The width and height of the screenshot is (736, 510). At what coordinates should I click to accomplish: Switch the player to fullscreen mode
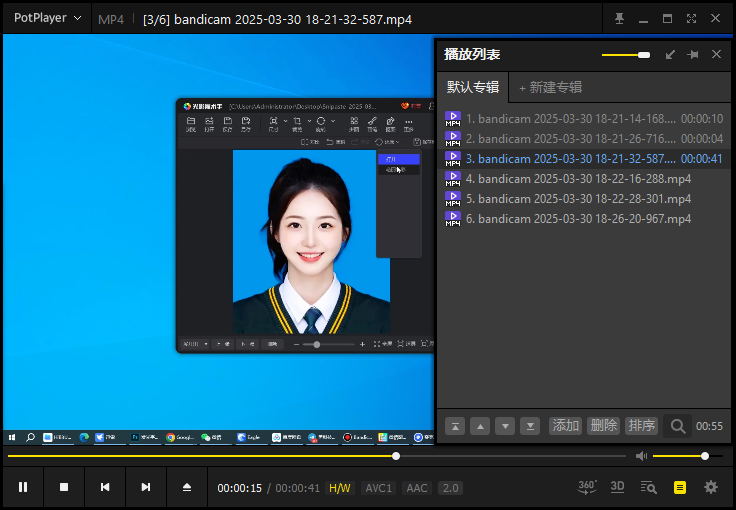(x=691, y=19)
